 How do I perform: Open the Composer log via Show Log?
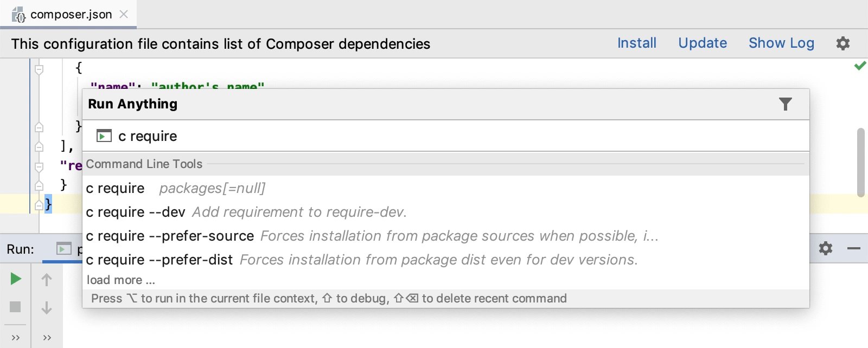[x=781, y=43]
